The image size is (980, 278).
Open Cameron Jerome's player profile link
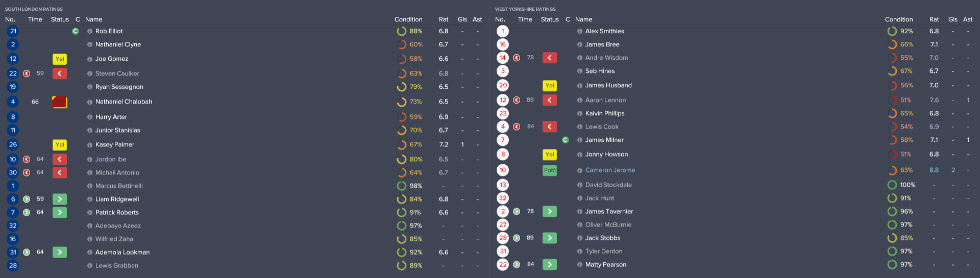tap(610, 170)
